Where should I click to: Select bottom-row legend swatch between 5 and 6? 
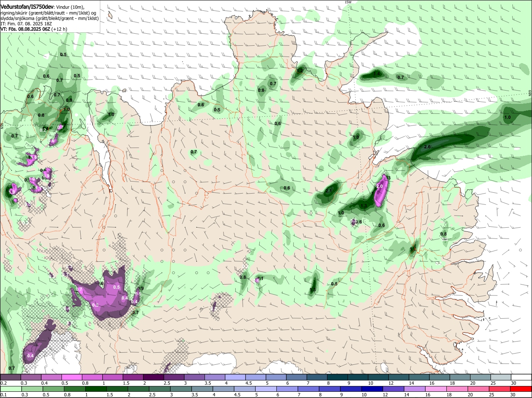tap(266, 389)
